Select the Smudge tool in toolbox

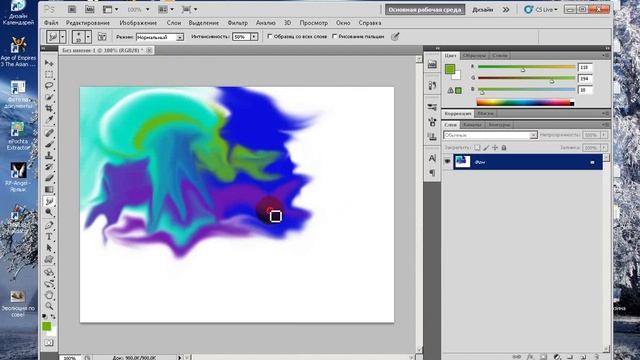point(49,201)
